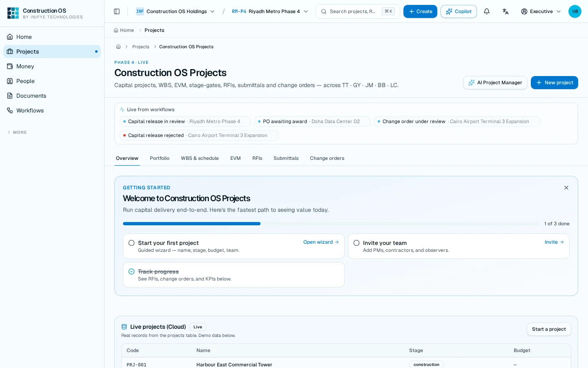Switch to the Portfolio tab

coord(160,158)
